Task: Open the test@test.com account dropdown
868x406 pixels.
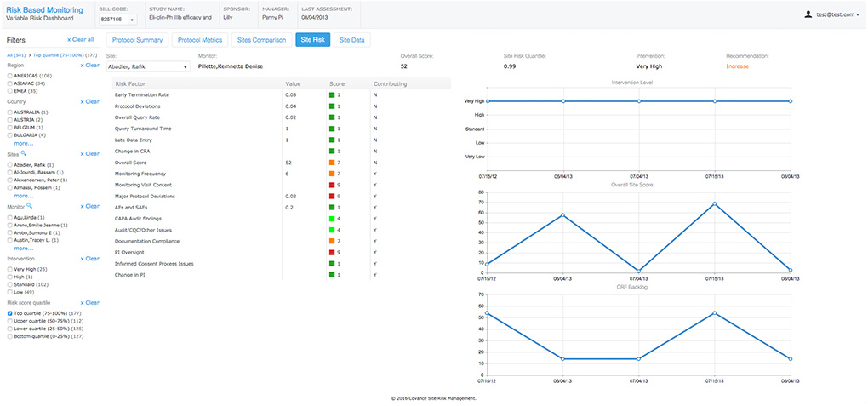Action: (x=837, y=15)
